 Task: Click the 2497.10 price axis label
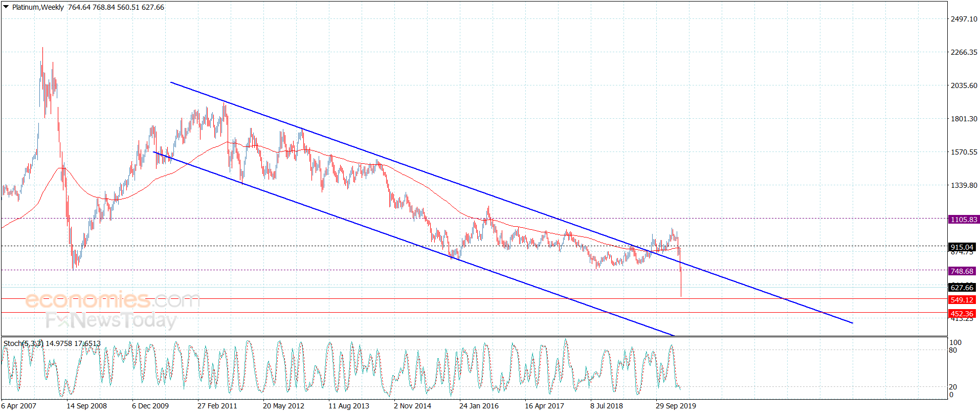[x=964, y=19]
